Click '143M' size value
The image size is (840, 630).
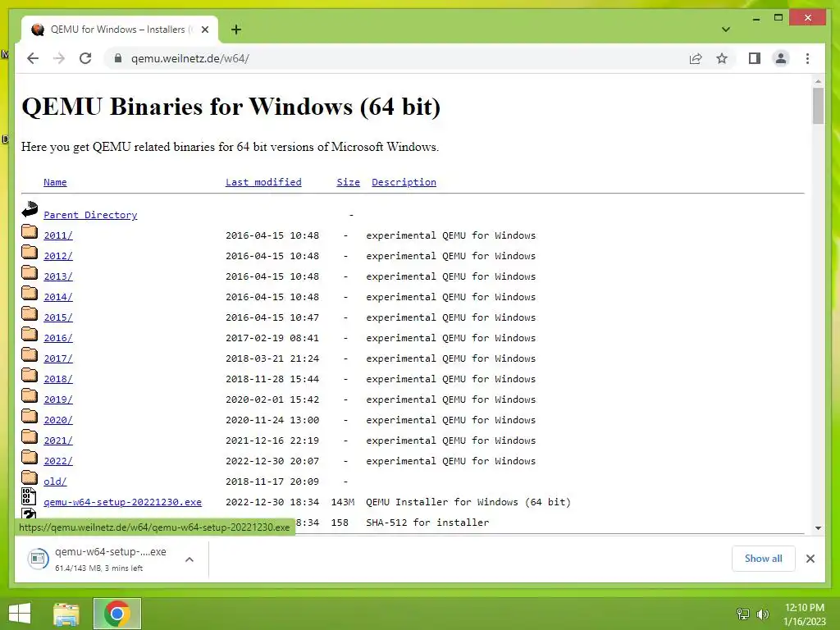(343, 502)
